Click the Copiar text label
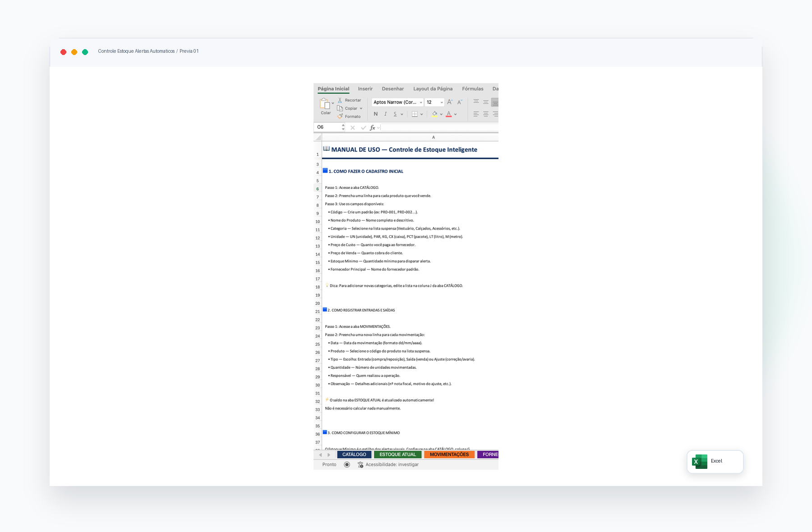The width and height of the screenshot is (812, 532). tap(351, 108)
